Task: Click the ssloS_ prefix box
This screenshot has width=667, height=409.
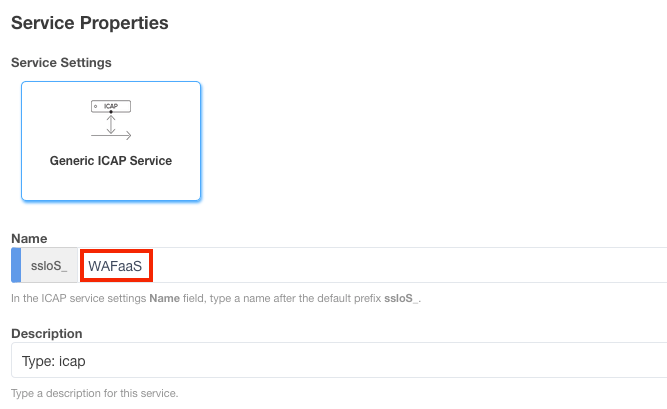Action: 49,266
